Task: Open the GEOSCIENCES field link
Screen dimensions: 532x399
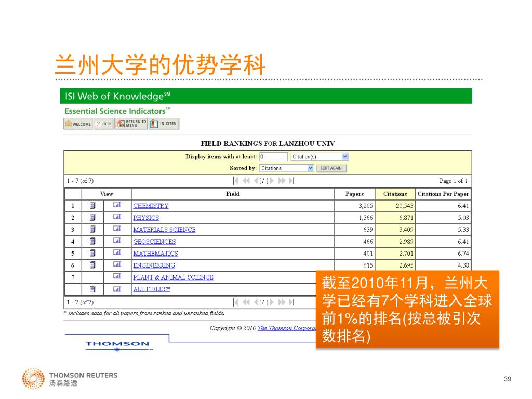Action: [154, 241]
